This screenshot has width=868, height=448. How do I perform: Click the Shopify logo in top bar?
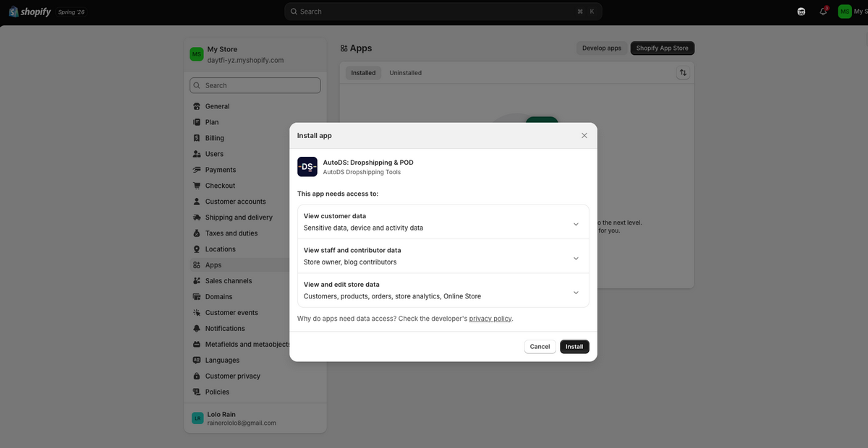pos(30,12)
